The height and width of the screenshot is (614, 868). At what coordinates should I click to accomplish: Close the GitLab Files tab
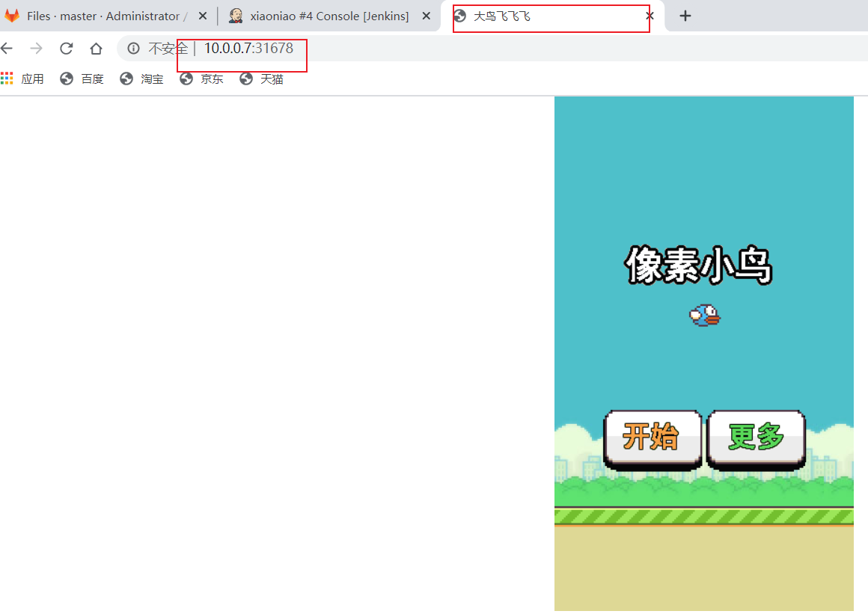tap(202, 16)
